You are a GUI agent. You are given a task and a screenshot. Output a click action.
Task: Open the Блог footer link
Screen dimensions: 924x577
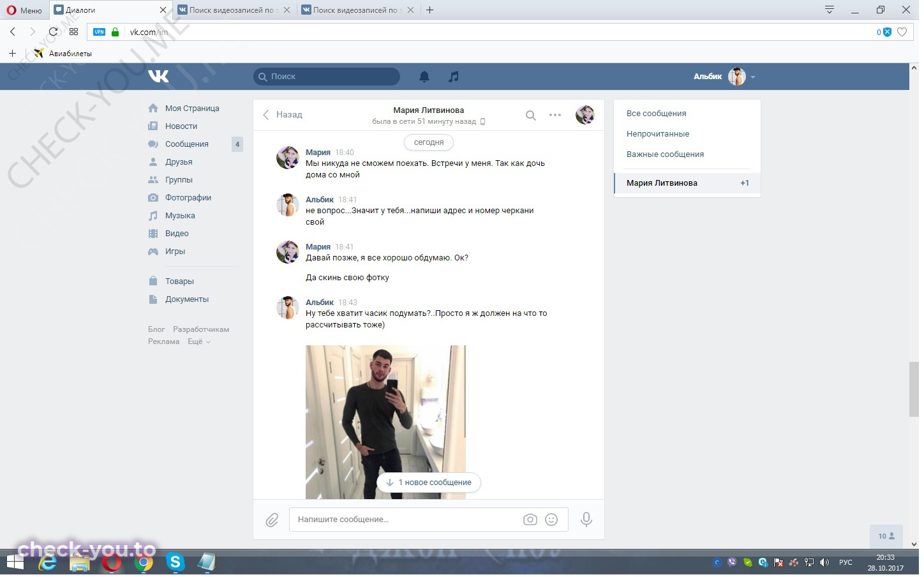coord(156,329)
